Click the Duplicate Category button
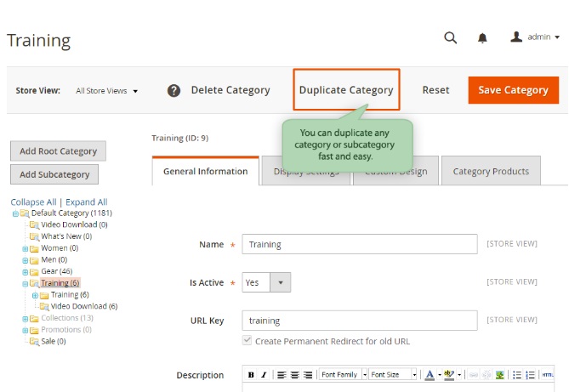This screenshot has height=392, width=569. (346, 90)
